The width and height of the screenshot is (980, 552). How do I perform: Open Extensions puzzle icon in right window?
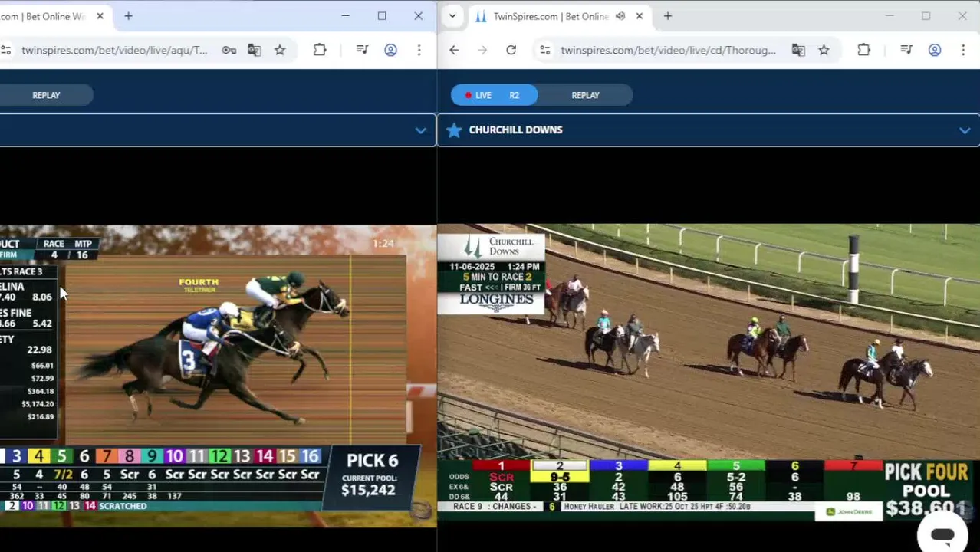[863, 50]
